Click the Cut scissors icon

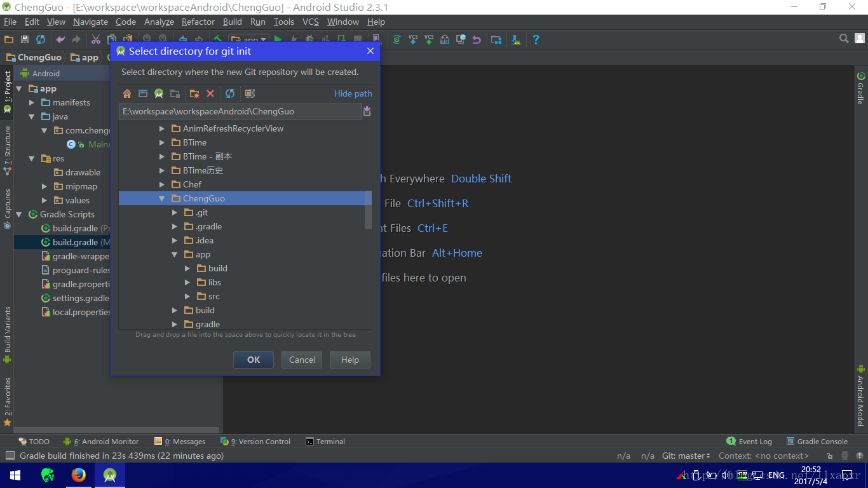tap(95, 39)
